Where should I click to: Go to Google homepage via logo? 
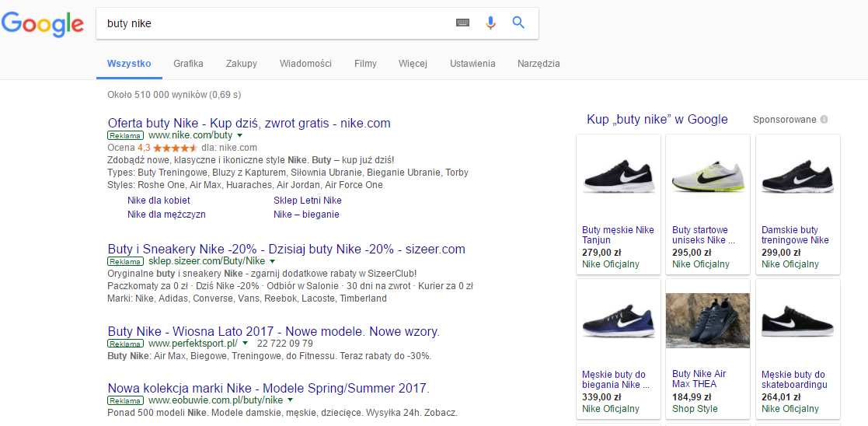[43, 24]
